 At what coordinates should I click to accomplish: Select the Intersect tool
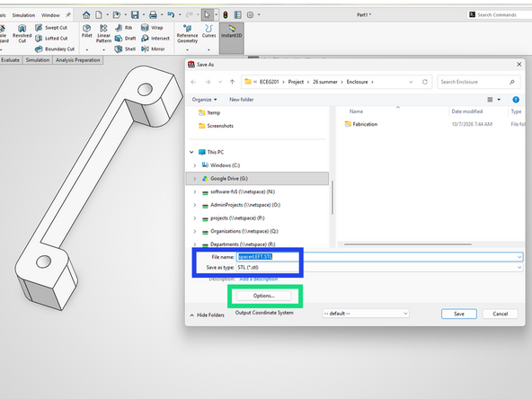155,39
